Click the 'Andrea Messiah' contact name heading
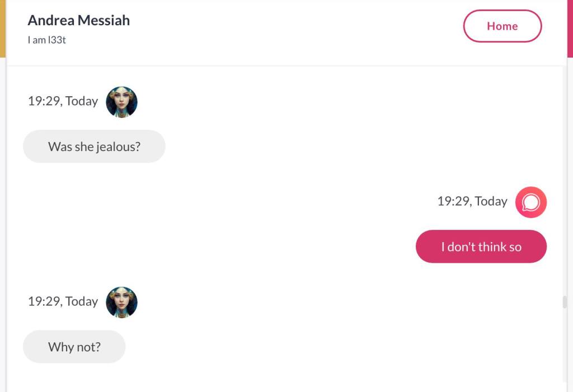Viewport: 573px width, 392px height. click(x=78, y=20)
